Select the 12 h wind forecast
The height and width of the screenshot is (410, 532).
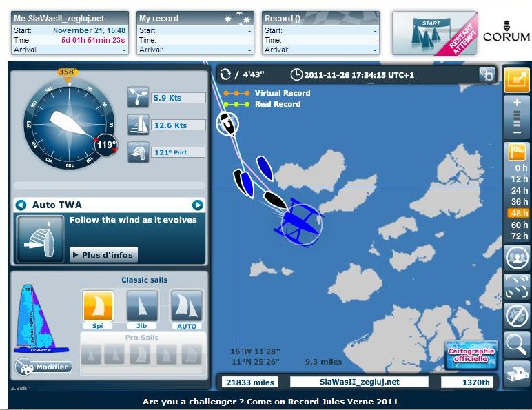pos(518,179)
